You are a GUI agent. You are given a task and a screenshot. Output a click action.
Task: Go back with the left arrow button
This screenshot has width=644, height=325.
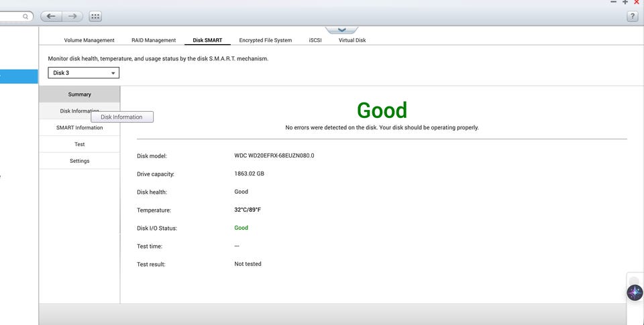52,16
